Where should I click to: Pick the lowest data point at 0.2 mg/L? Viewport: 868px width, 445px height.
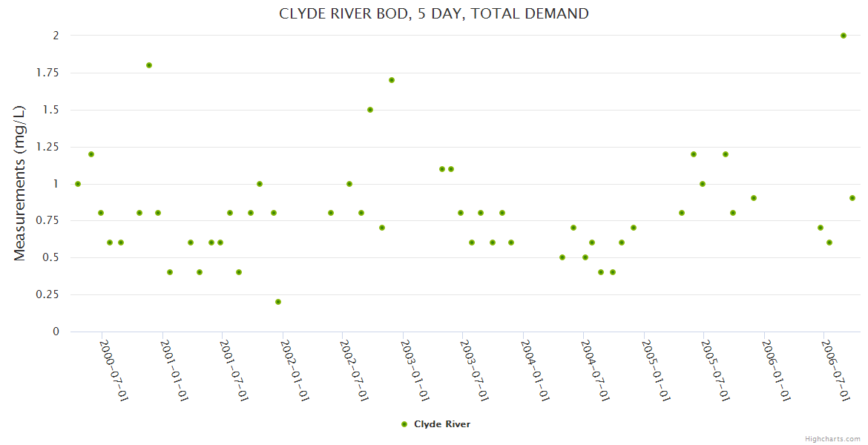click(278, 302)
